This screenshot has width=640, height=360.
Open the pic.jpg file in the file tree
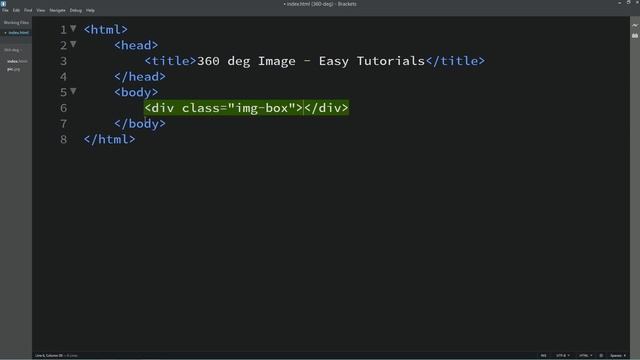13,69
